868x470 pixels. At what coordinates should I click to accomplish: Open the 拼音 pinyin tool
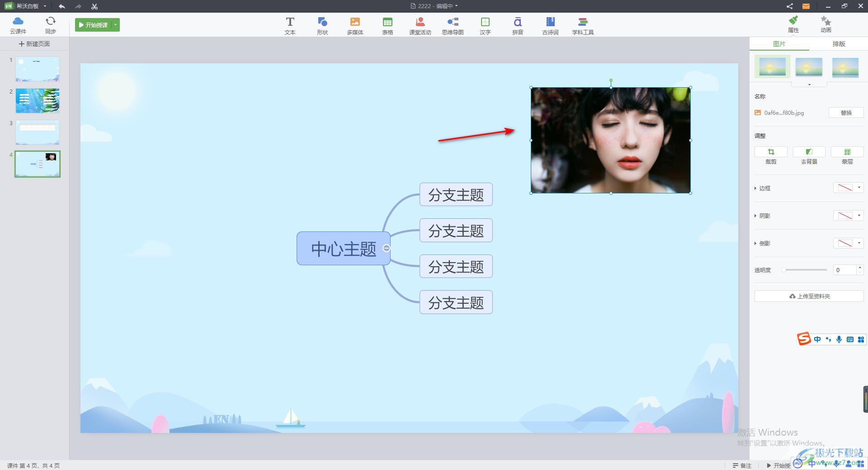coord(518,25)
